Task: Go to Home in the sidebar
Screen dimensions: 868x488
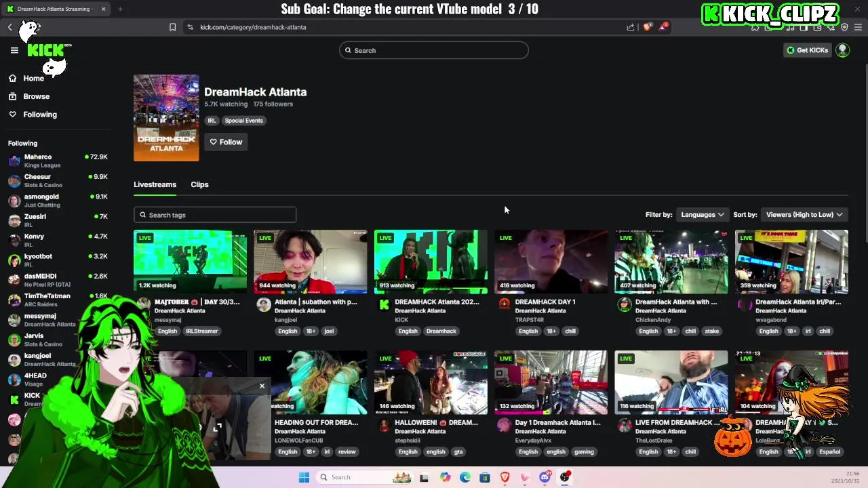Action: pyautogui.click(x=27, y=79)
